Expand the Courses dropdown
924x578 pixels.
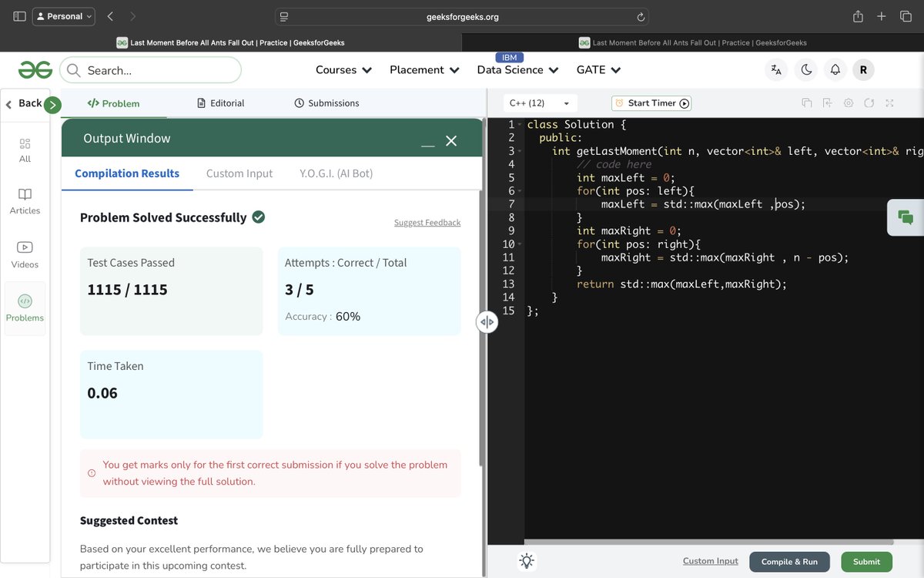click(x=344, y=70)
